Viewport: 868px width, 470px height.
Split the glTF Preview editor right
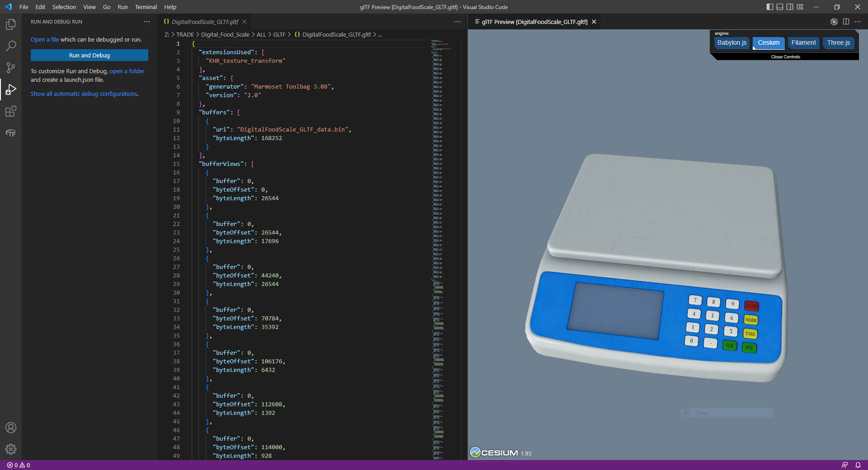click(x=846, y=22)
